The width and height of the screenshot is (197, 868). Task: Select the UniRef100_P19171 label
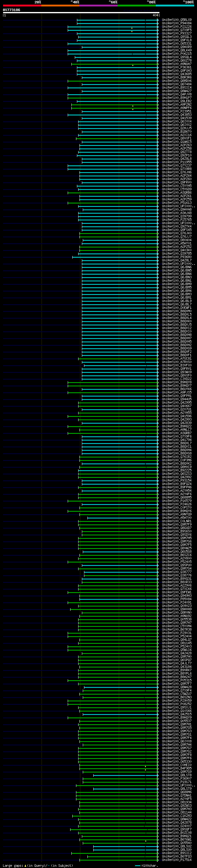coord(176,782)
